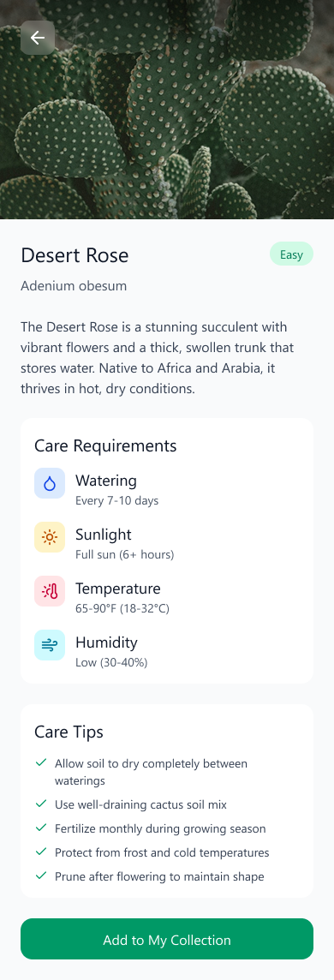
Task: Select the Sunlight requirement label
Action: pos(104,535)
